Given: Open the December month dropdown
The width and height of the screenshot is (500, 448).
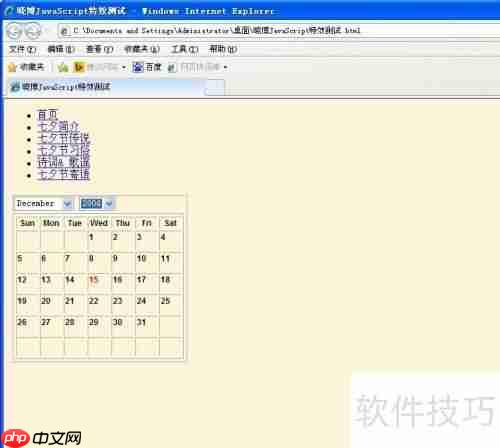Looking at the screenshot, I should (x=44, y=203).
